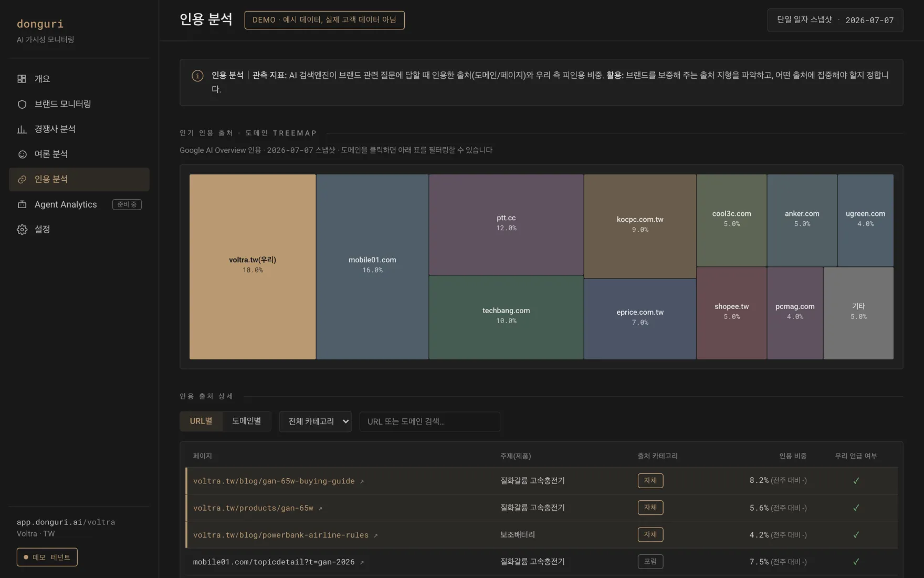
Task: Click the 데모 테넌트 button
Action: click(x=47, y=558)
